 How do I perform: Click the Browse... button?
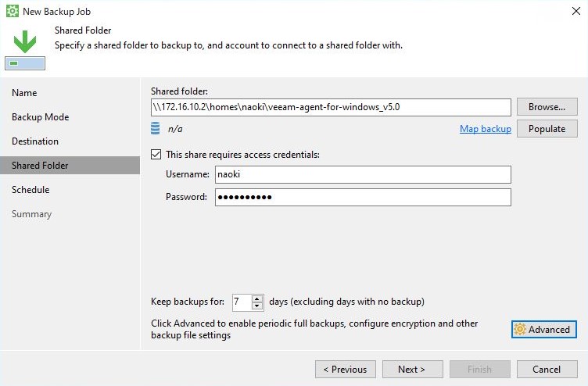click(x=547, y=107)
